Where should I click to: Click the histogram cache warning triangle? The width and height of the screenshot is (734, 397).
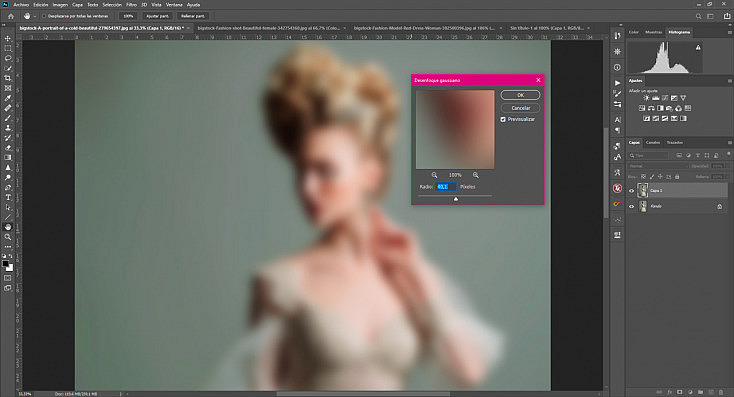698,47
